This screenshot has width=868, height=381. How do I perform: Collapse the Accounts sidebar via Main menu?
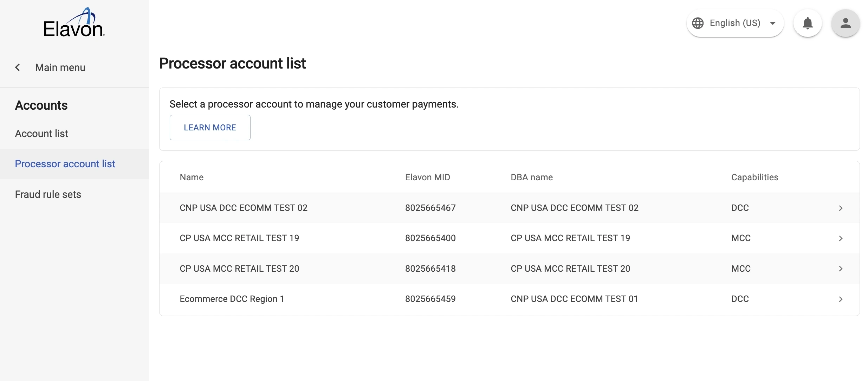tap(60, 67)
